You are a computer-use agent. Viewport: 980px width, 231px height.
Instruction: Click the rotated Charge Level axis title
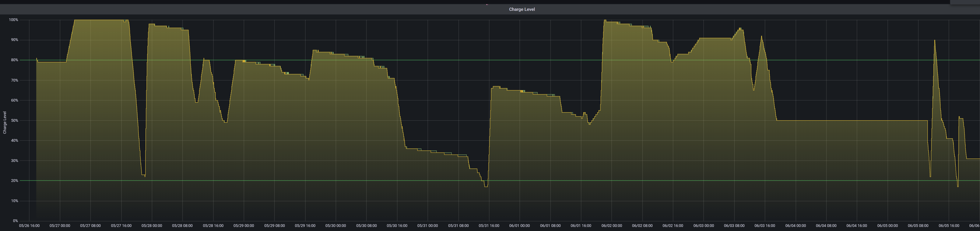point(5,122)
